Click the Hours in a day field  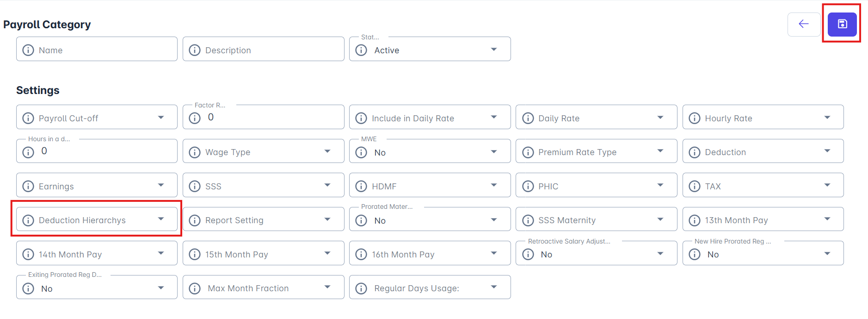tap(106, 151)
